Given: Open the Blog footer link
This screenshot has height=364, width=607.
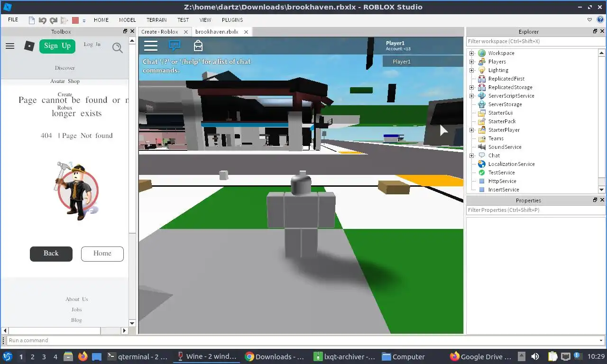Looking at the screenshot, I should click(77, 320).
